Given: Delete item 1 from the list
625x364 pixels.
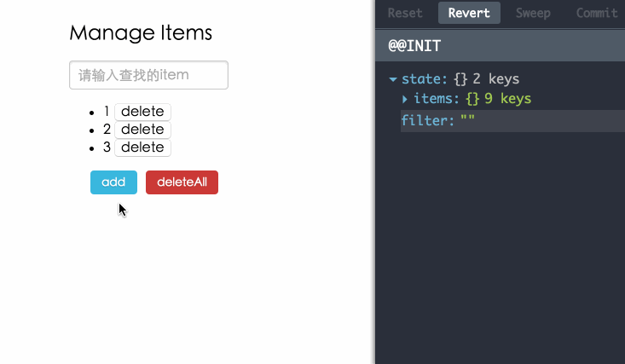Looking at the screenshot, I should [142, 112].
